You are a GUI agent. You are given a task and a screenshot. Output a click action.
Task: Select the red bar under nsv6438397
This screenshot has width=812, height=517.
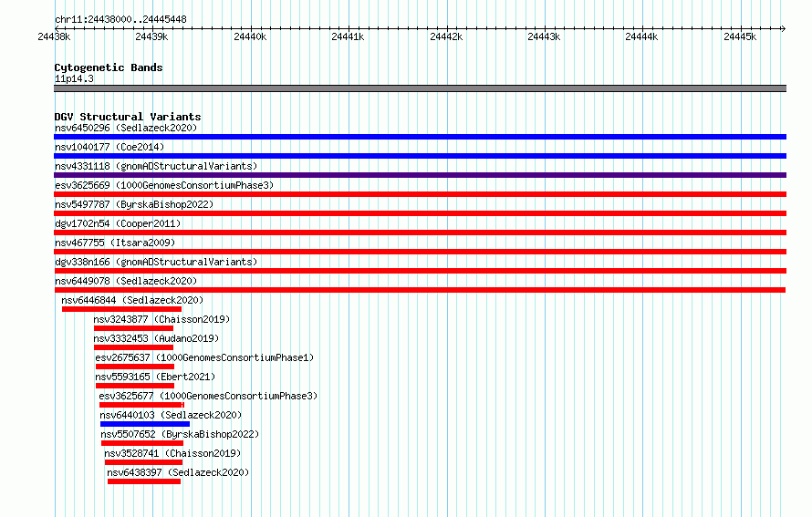point(144,481)
